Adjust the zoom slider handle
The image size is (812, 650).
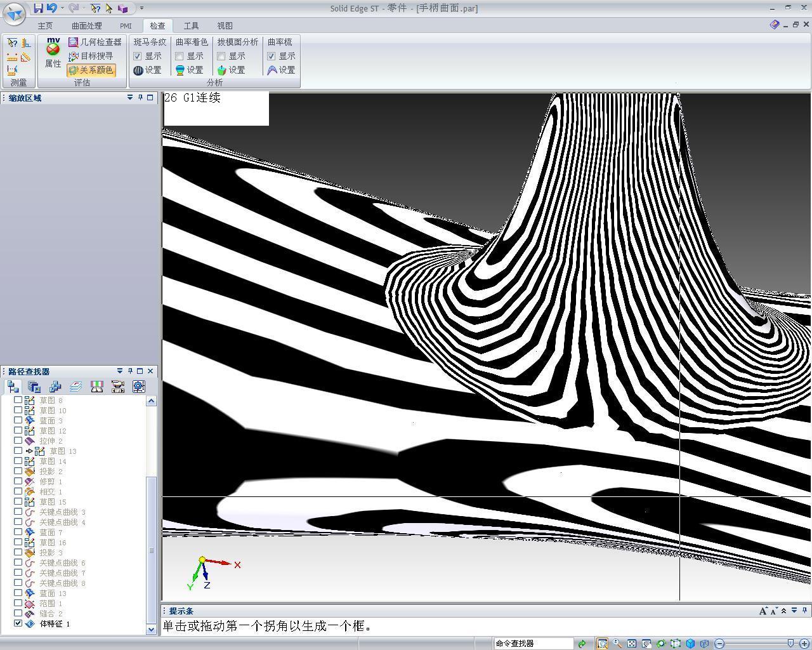(790, 644)
